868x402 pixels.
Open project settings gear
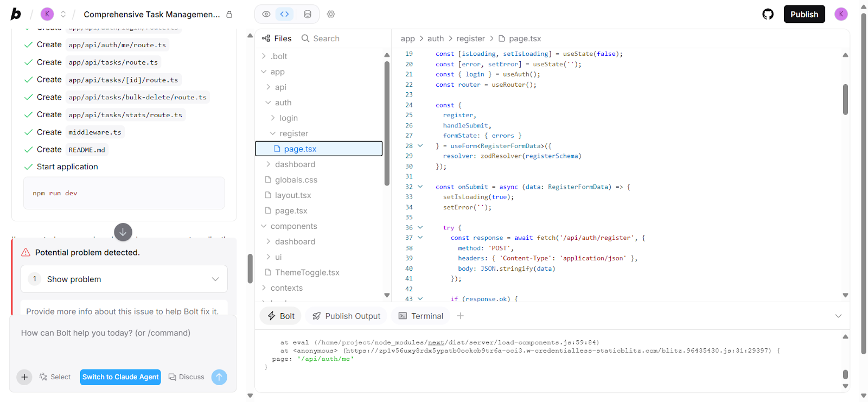click(331, 14)
